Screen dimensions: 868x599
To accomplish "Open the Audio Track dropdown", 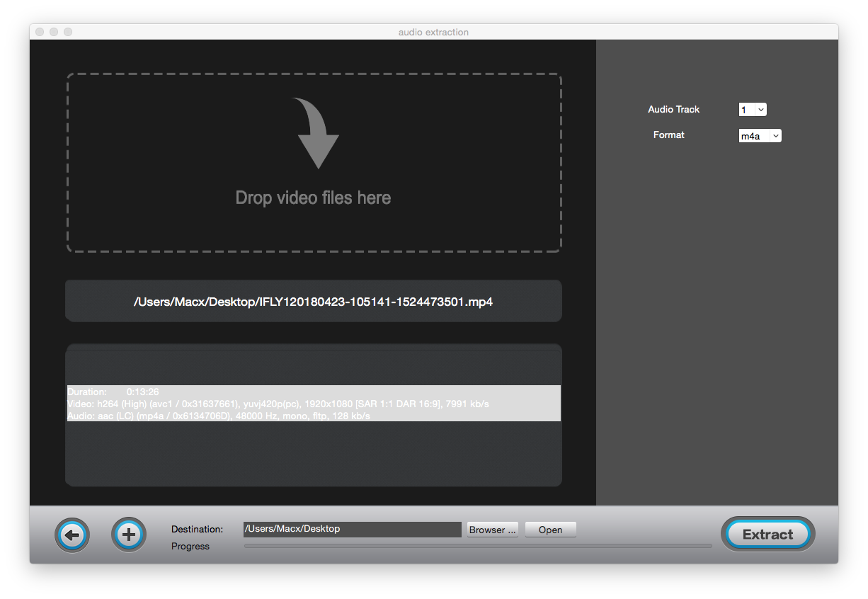I will [753, 110].
